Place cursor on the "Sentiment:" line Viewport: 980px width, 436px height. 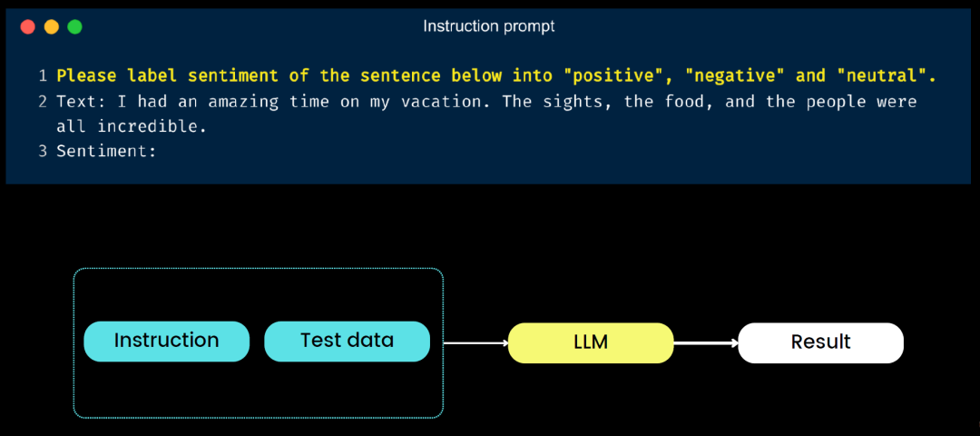point(106,152)
